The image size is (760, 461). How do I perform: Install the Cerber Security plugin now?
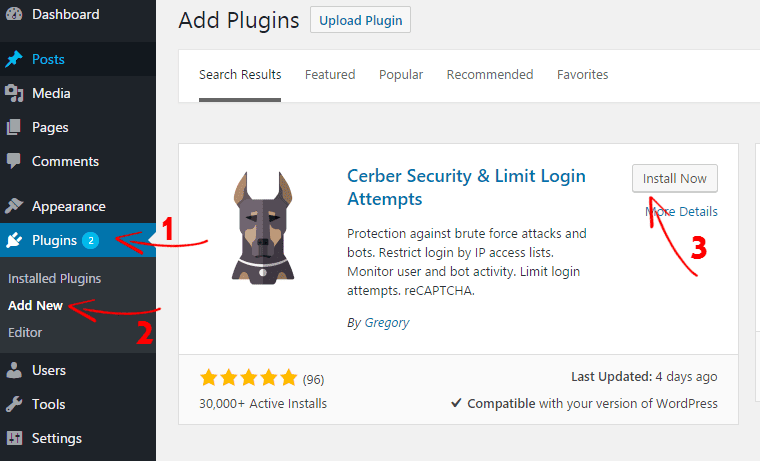pos(675,179)
